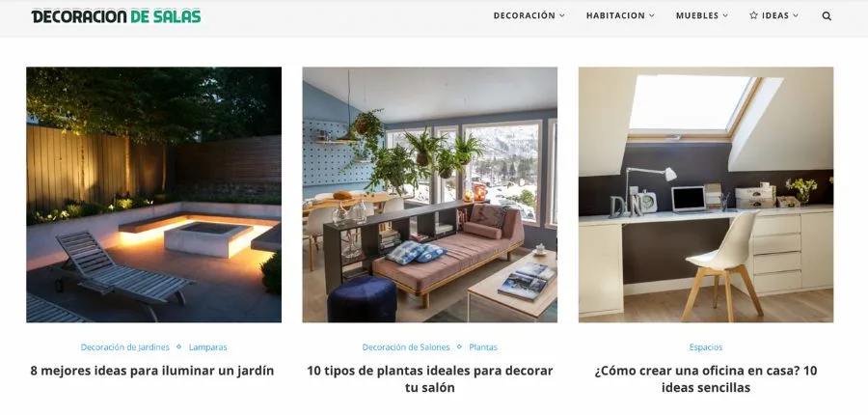Open the search magnifier icon
Image resolution: width=868 pixels, height=415 pixels.
[x=827, y=16]
